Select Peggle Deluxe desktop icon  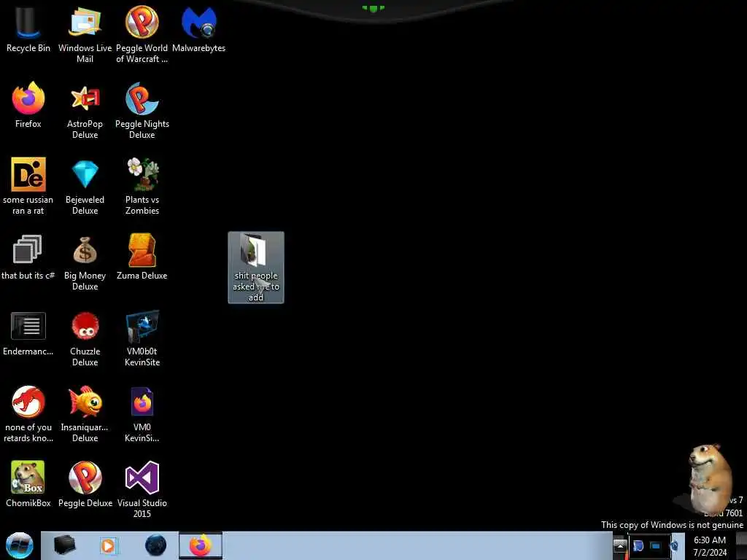tap(85, 484)
